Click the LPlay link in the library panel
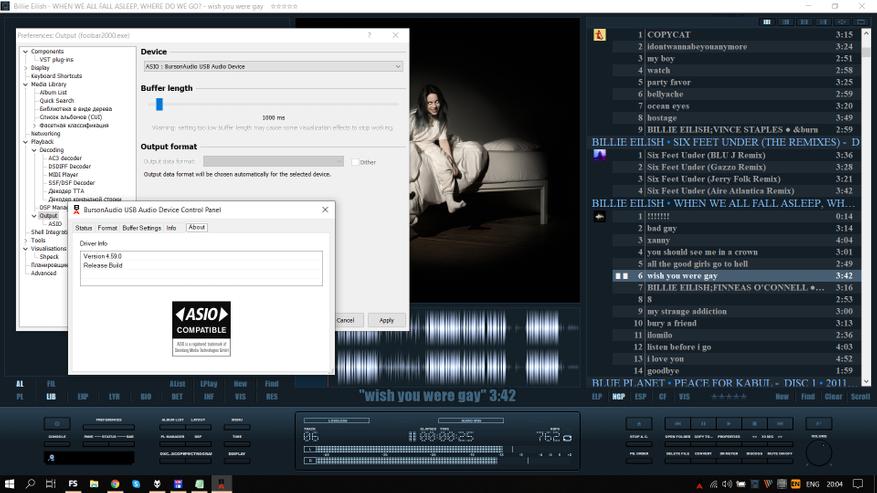Viewport: 877px width, 493px height. click(209, 383)
